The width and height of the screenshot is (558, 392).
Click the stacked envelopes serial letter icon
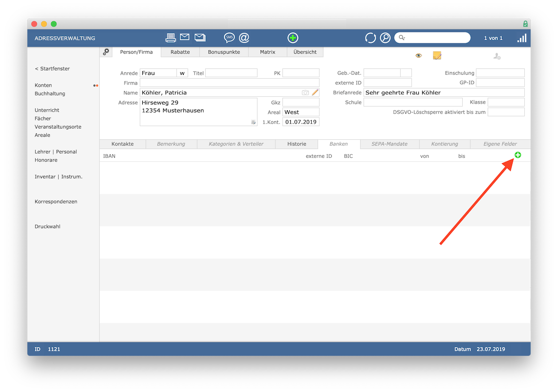tap(200, 37)
